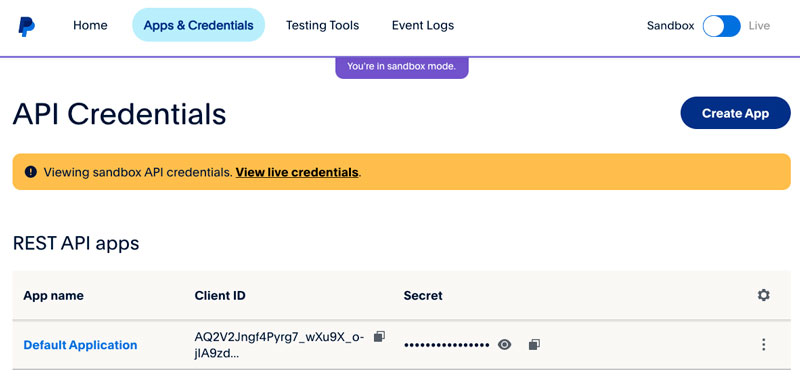Image resolution: width=800 pixels, height=376 pixels.
Task: Switch to the Testing Tools tab
Action: [x=322, y=25]
